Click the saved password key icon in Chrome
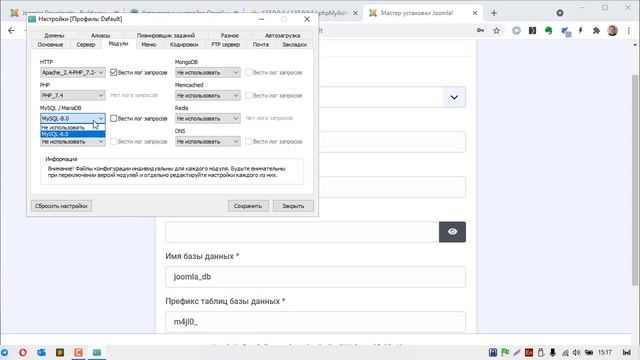This screenshot has height=360, width=640. tap(480, 31)
